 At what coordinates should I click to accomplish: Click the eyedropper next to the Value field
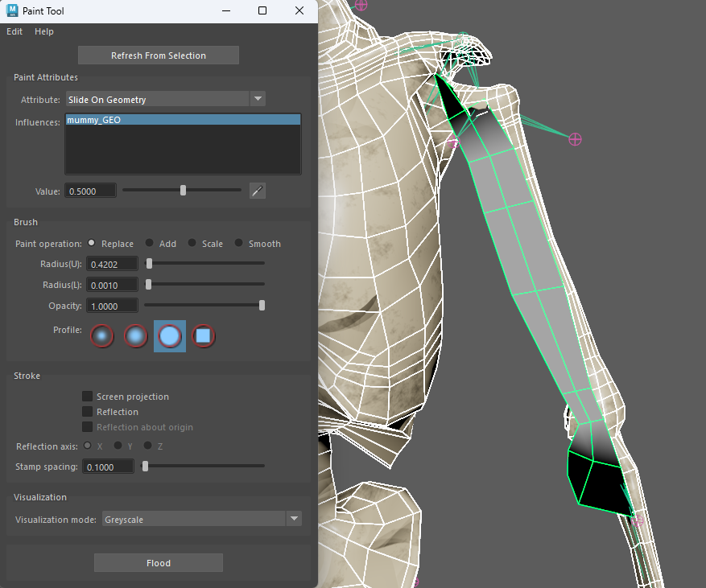coord(257,190)
